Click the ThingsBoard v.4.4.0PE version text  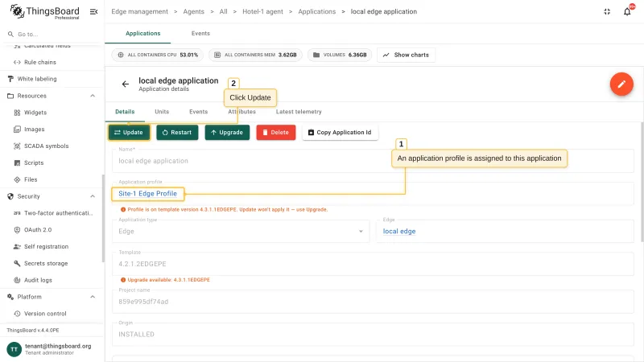33,330
